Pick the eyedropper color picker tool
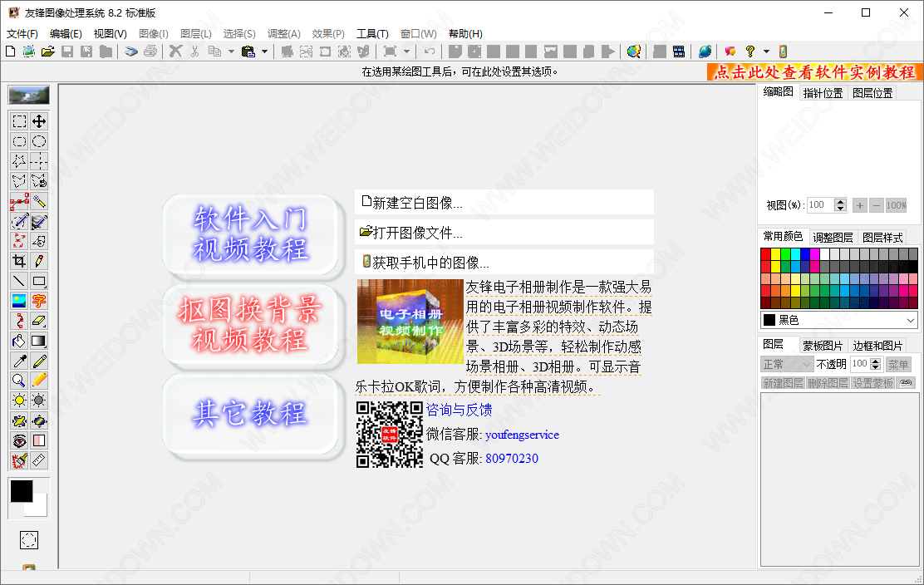The image size is (924, 585). click(19, 361)
